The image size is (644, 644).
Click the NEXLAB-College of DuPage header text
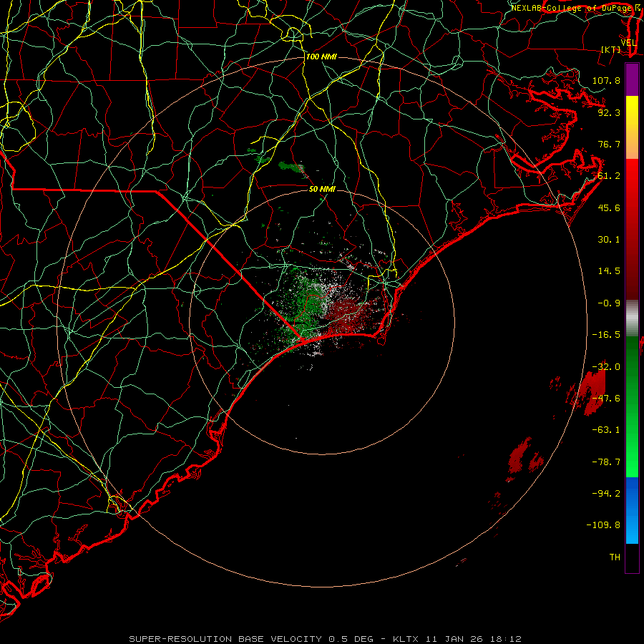571,8
